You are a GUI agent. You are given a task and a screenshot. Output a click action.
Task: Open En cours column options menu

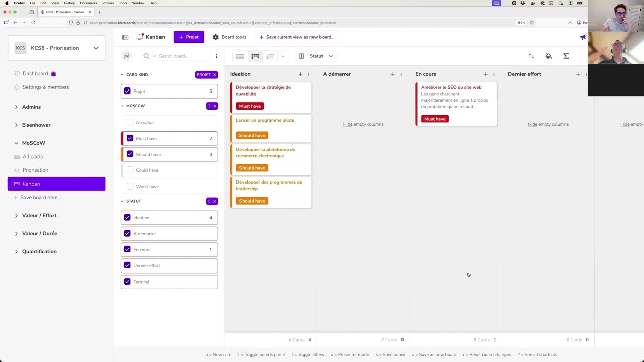[494, 74]
